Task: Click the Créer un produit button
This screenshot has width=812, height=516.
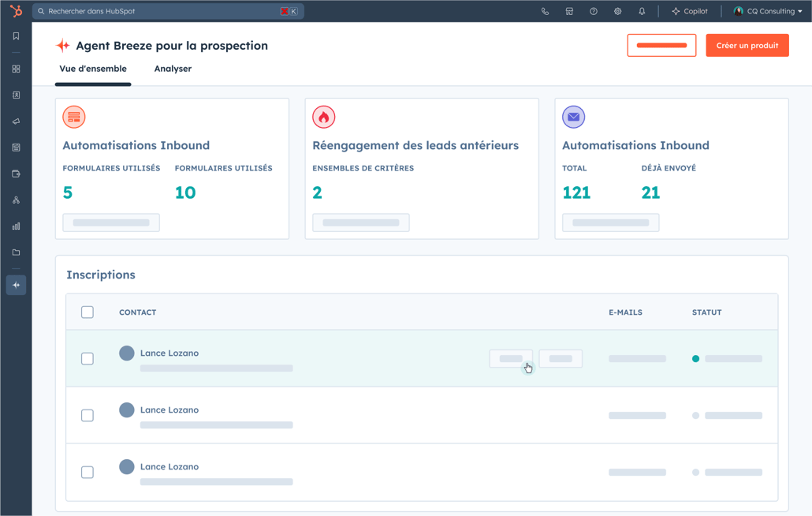Action: point(747,46)
